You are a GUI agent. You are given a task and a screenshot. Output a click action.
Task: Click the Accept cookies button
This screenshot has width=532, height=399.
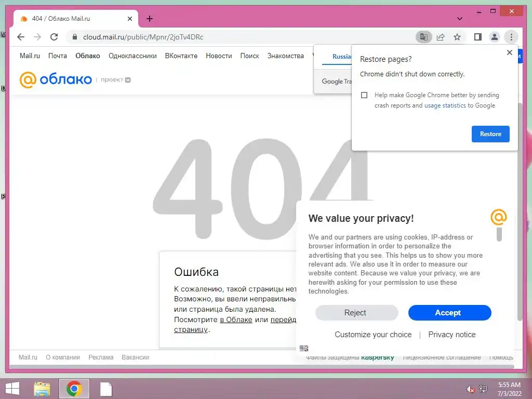pyautogui.click(x=449, y=312)
